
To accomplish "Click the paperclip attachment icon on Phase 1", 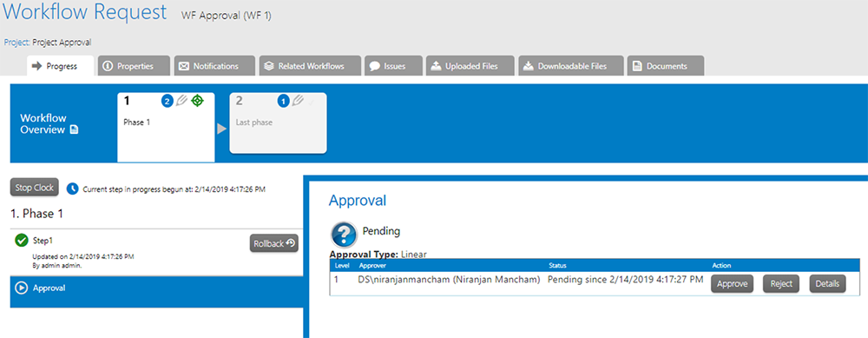I will pos(181,101).
